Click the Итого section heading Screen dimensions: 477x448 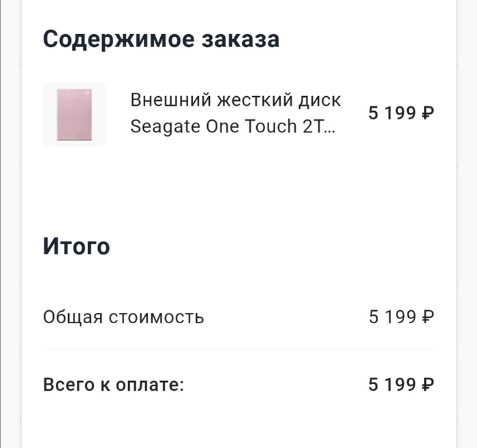(x=76, y=245)
